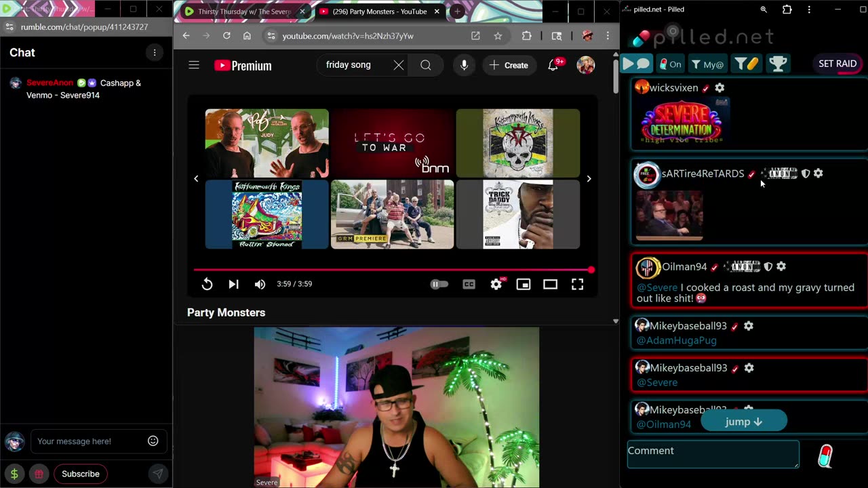This screenshot has width=868, height=488.
Task: Open gear beside Oilman94's message
Action: click(x=781, y=267)
